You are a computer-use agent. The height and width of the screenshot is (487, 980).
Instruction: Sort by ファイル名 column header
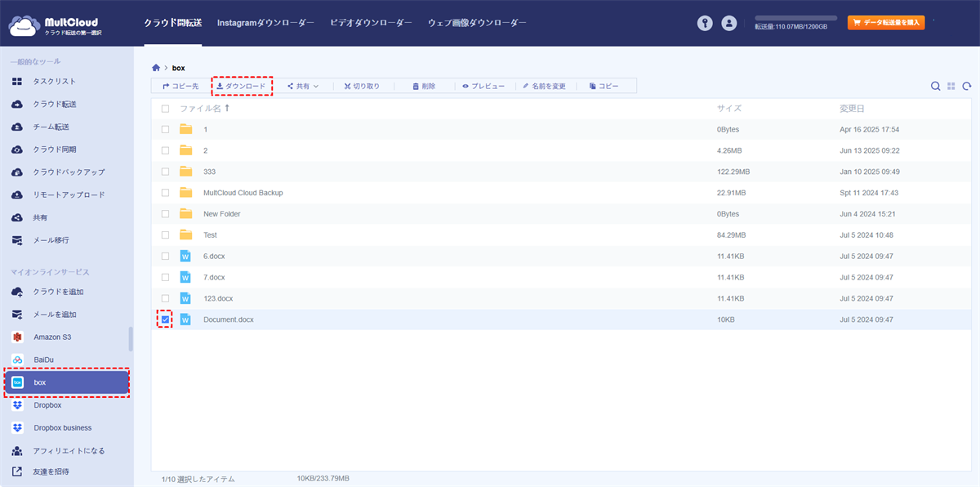[x=204, y=108]
